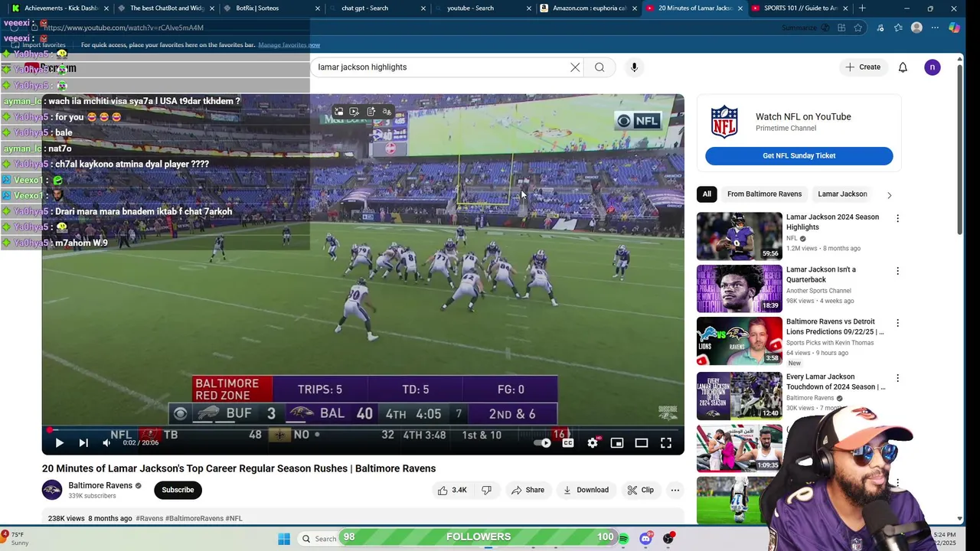Open Edge Copilot icon
The height and width of the screenshot is (551, 980).
(954, 28)
